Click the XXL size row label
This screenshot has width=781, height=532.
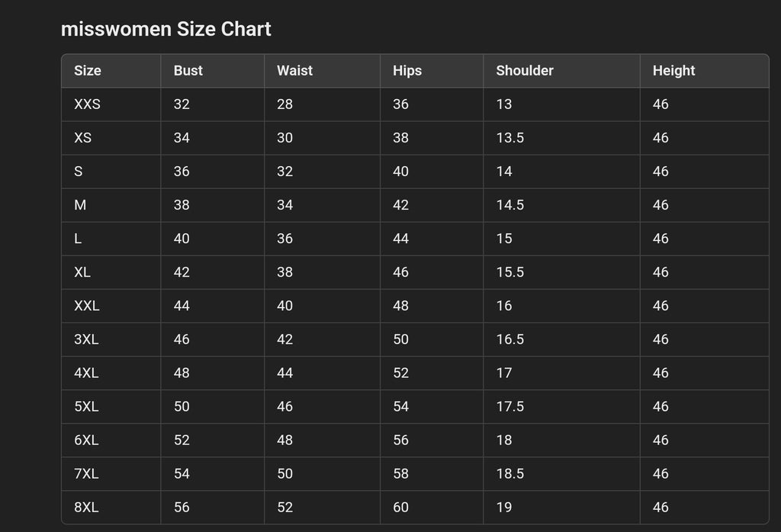87,306
